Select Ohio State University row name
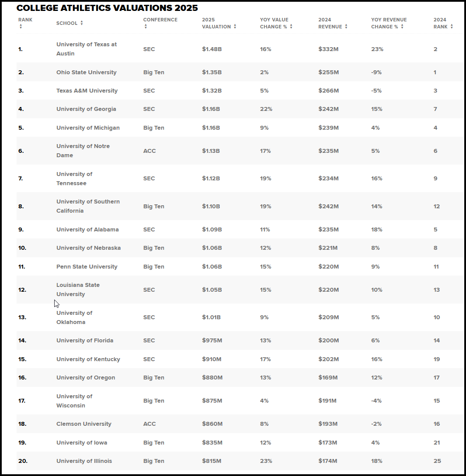Screen dimensions: 466x476 click(x=86, y=72)
